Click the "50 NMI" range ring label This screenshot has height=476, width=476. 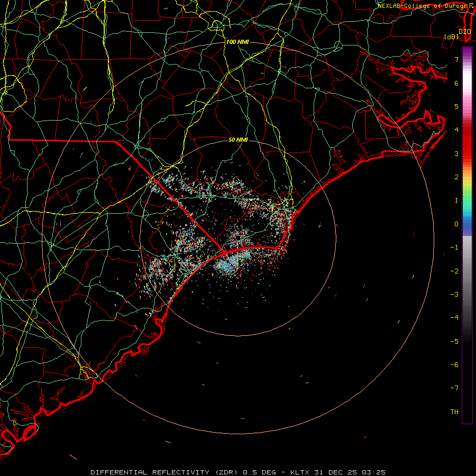(238, 140)
